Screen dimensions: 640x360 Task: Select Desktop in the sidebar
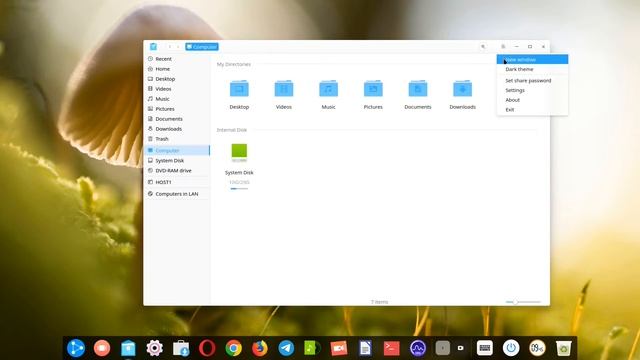coord(177,79)
